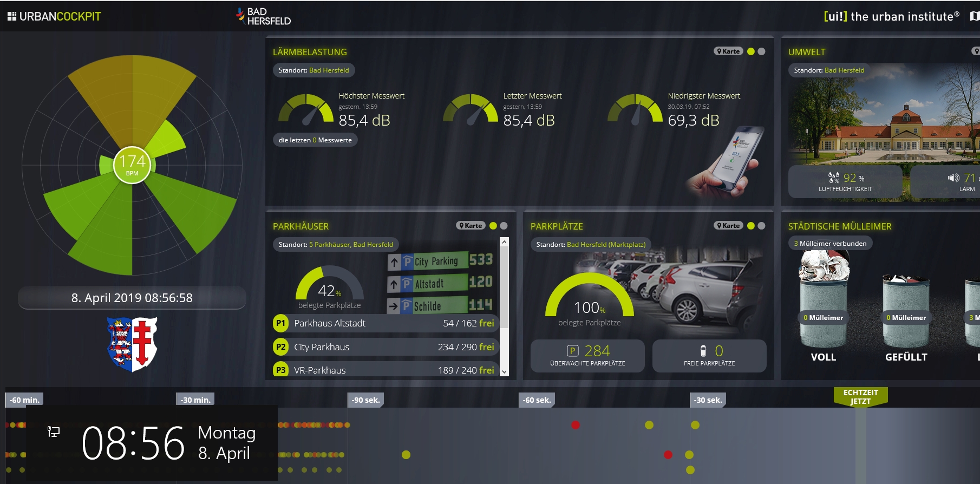Click the monitor icon in the clock overlay
Image resolution: width=980 pixels, height=484 pixels.
[x=54, y=431]
